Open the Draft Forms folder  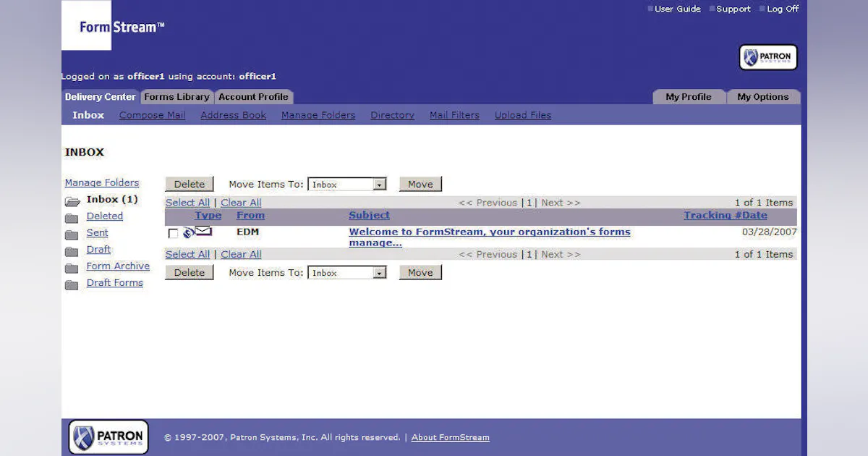click(x=115, y=282)
